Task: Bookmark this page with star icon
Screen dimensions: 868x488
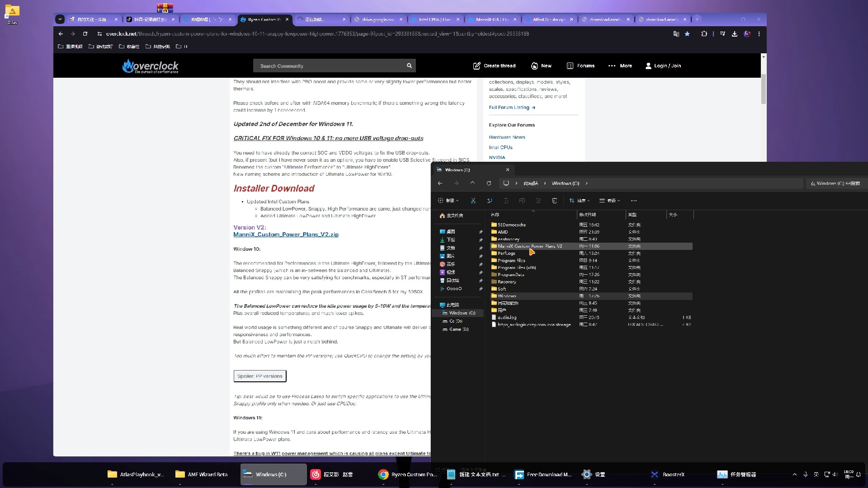Action: click(687, 34)
